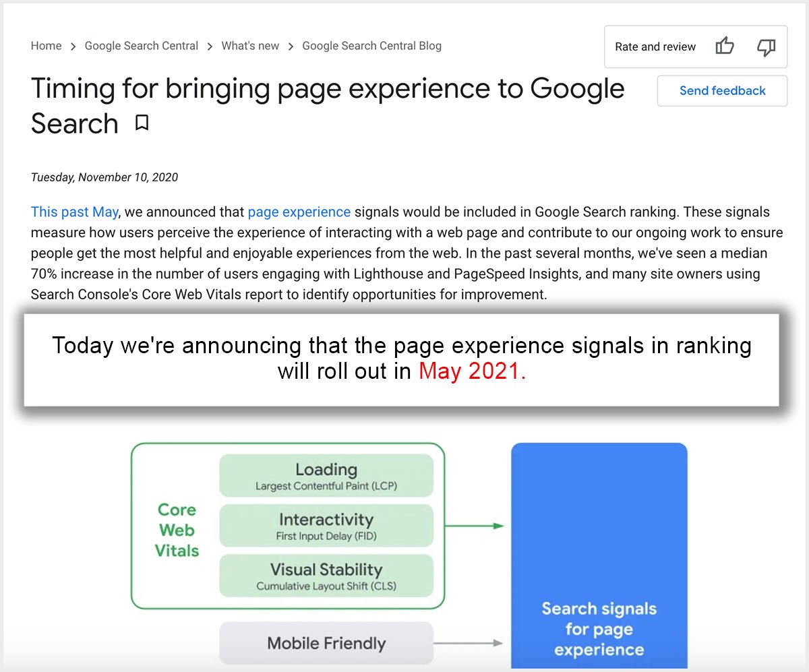Image resolution: width=809 pixels, height=672 pixels.
Task: Select the Core Web Vitals label in diagram
Action: [176, 528]
